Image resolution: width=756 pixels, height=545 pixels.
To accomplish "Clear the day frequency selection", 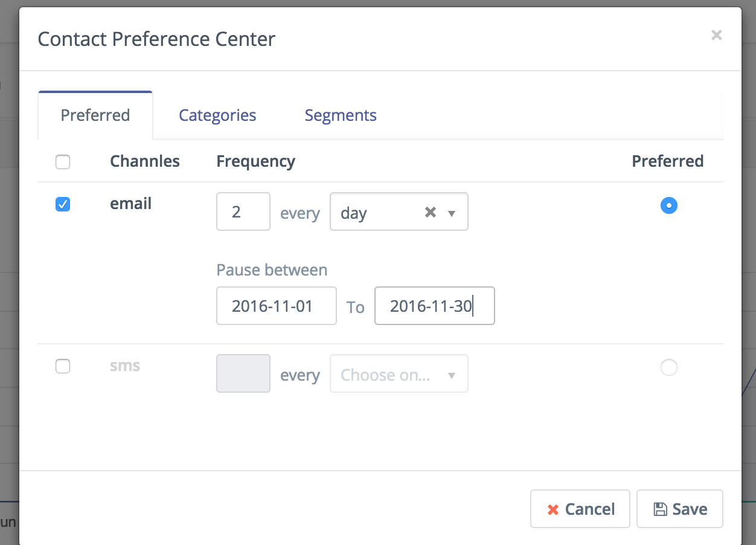I will [x=431, y=212].
